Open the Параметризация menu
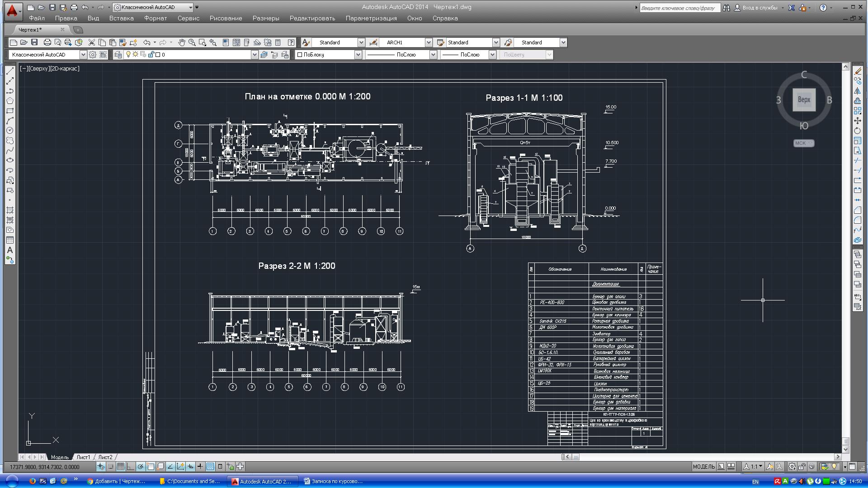 [x=371, y=18]
